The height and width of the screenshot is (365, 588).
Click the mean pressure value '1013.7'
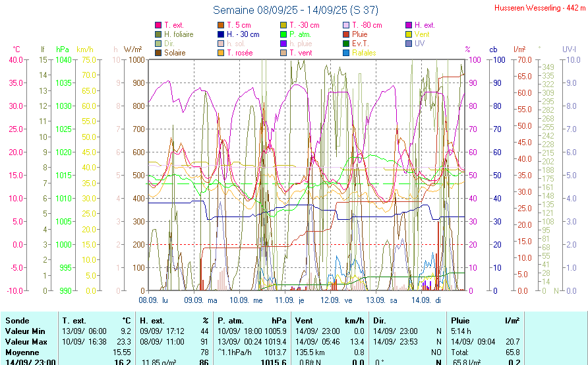pyautogui.click(x=276, y=352)
